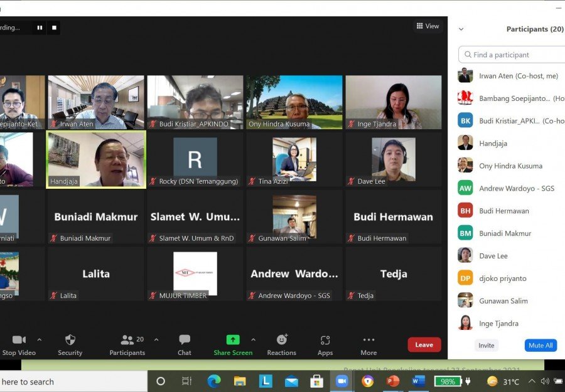565x392 pixels.
Task: Open the Apps icon in toolbar
Action: pos(325,340)
